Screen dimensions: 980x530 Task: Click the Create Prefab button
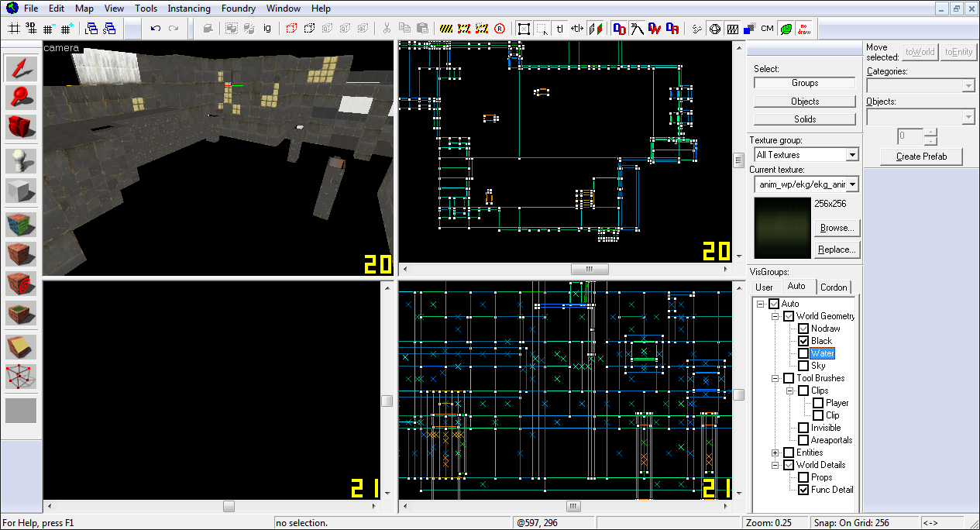point(921,157)
